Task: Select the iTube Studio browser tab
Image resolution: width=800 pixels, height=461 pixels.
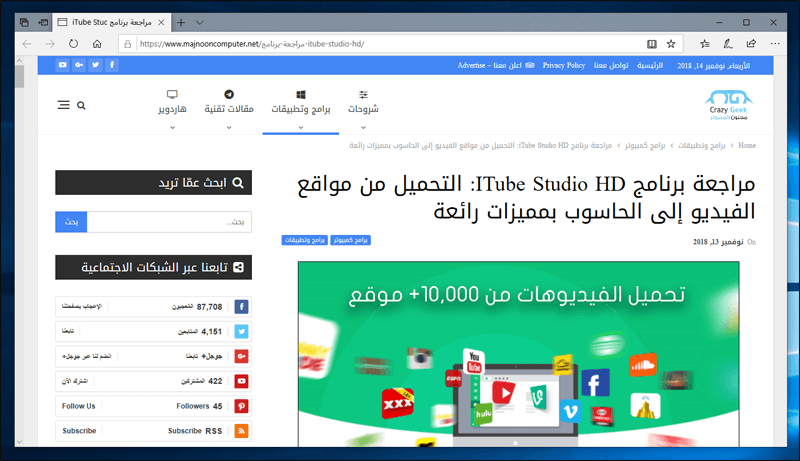Action: [111, 22]
